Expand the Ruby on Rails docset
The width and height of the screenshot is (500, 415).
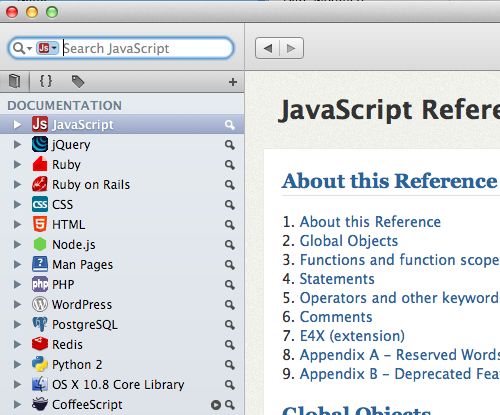[x=17, y=185]
